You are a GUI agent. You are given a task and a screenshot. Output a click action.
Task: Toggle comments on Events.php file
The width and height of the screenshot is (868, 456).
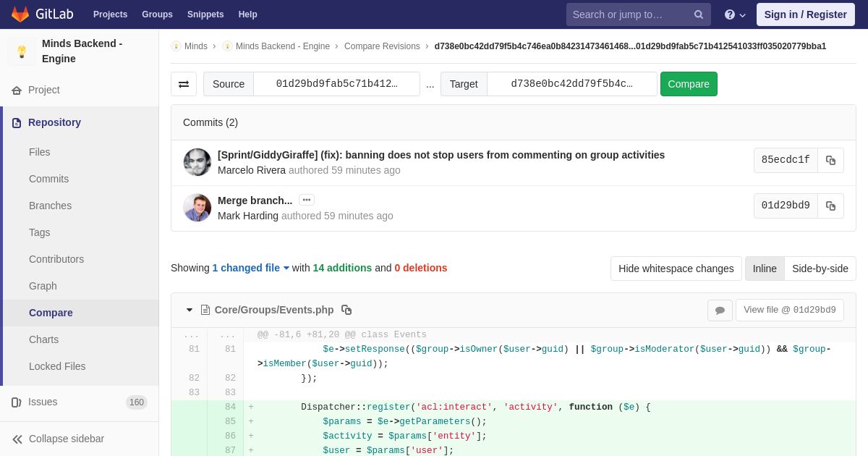point(720,311)
